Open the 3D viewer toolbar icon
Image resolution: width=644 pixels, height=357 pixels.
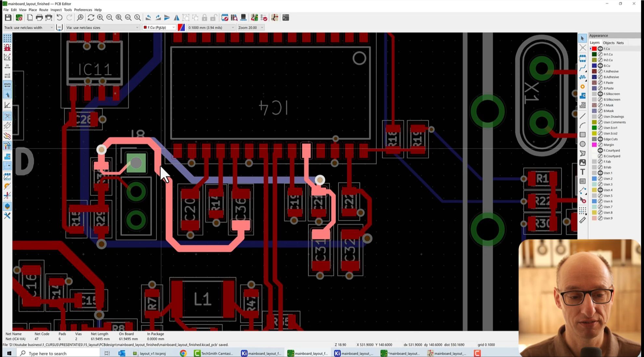pyautogui.click(x=244, y=18)
